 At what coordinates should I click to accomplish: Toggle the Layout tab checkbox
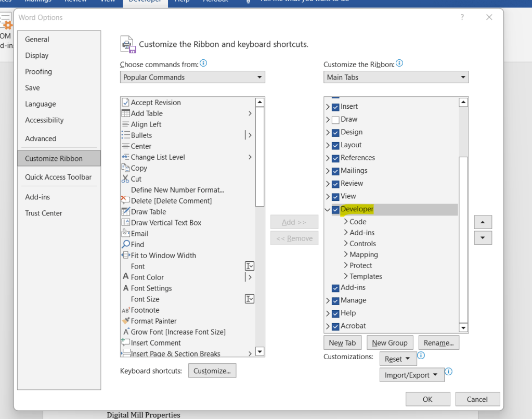[335, 145]
